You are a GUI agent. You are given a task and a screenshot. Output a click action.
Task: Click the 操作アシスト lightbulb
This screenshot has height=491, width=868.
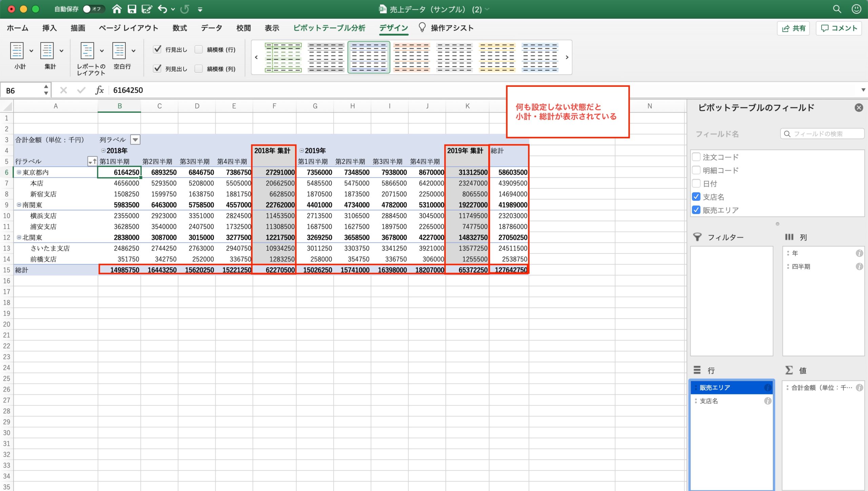pos(422,27)
